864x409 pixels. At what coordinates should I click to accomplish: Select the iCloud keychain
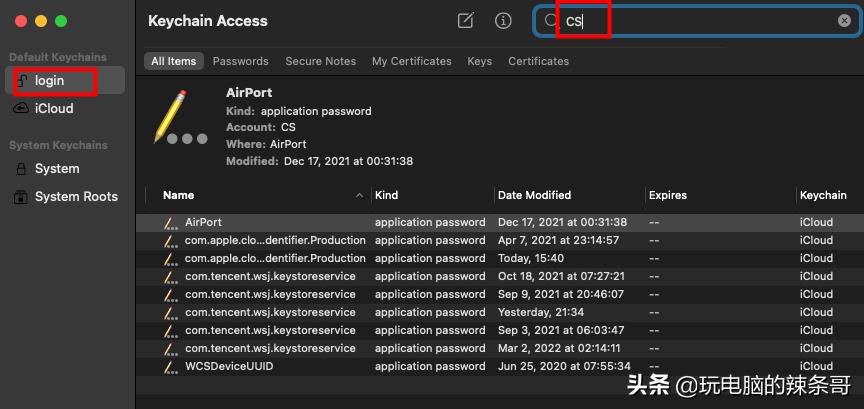coord(54,108)
